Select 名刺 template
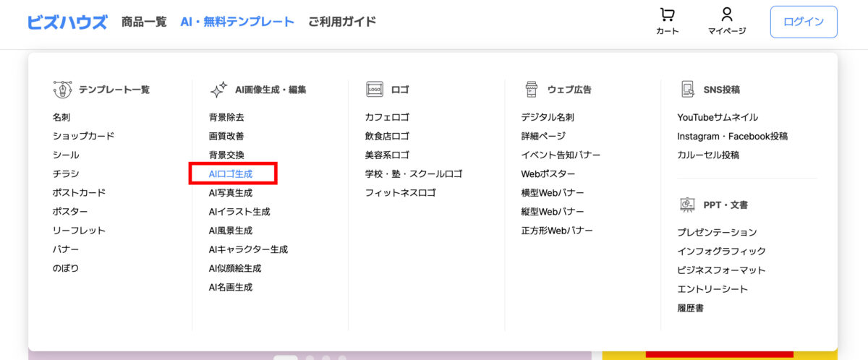This screenshot has height=360, width=868. [x=61, y=117]
